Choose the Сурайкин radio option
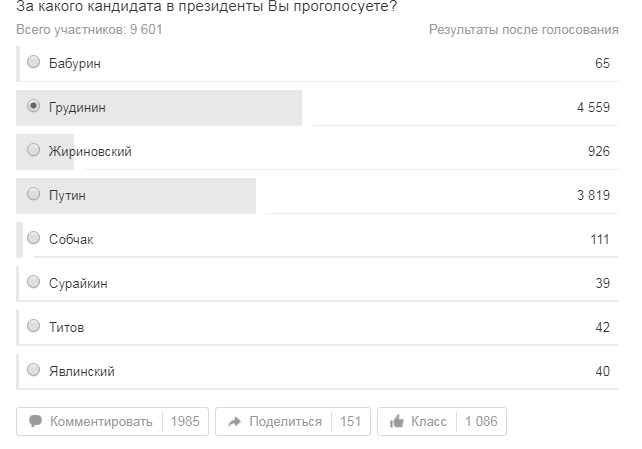This screenshot has width=642, height=449. point(34,282)
